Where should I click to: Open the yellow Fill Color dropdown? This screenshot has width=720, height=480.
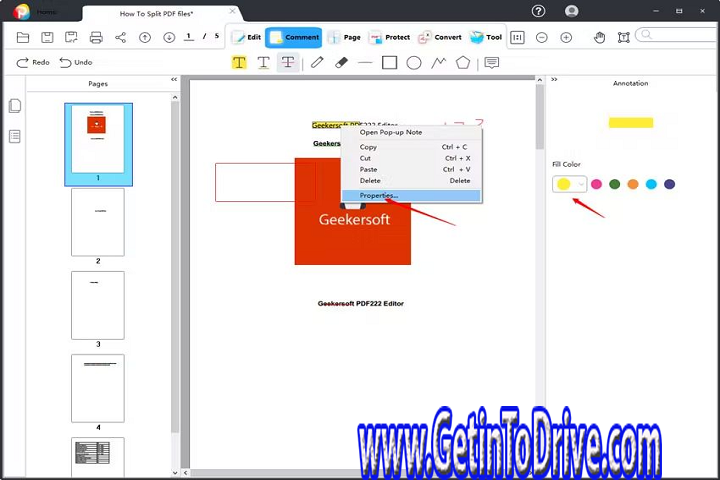click(x=569, y=184)
